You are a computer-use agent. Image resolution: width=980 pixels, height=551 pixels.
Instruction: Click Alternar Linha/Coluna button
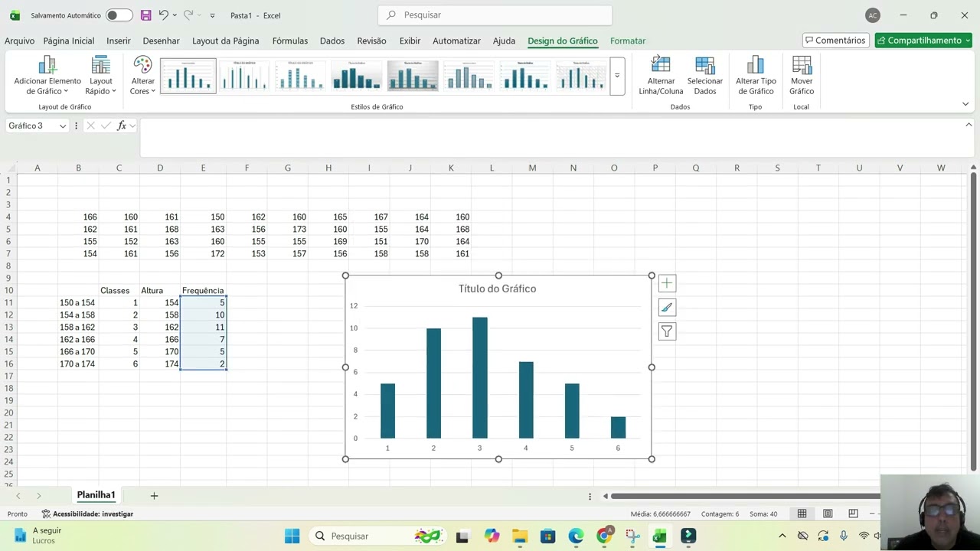661,76
